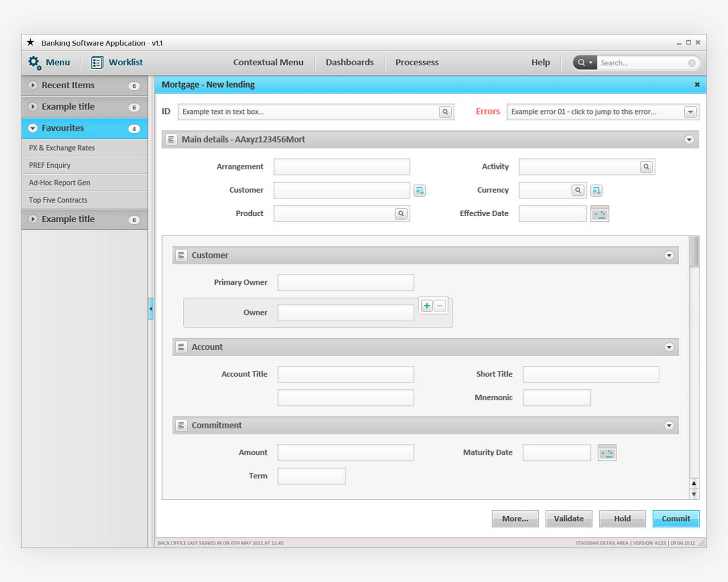This screenshot has width=728, height=582.
Task: Open the Menu gear icon
Action: [34, 63]
